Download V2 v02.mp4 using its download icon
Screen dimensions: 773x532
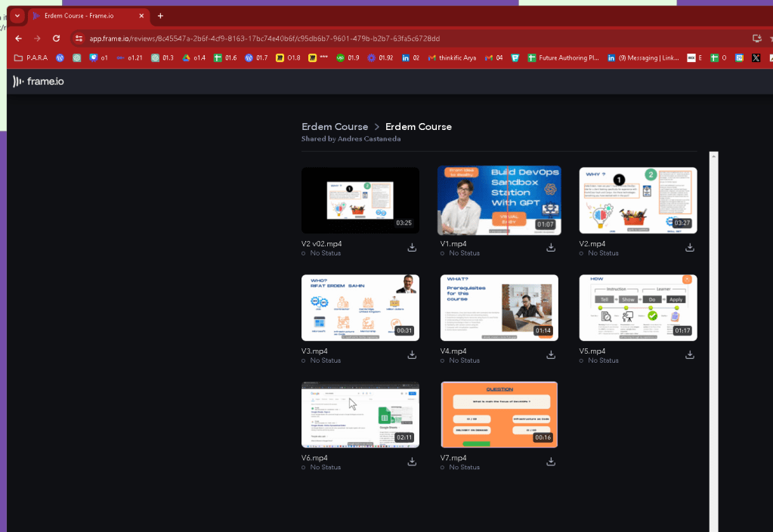(412, 248)
